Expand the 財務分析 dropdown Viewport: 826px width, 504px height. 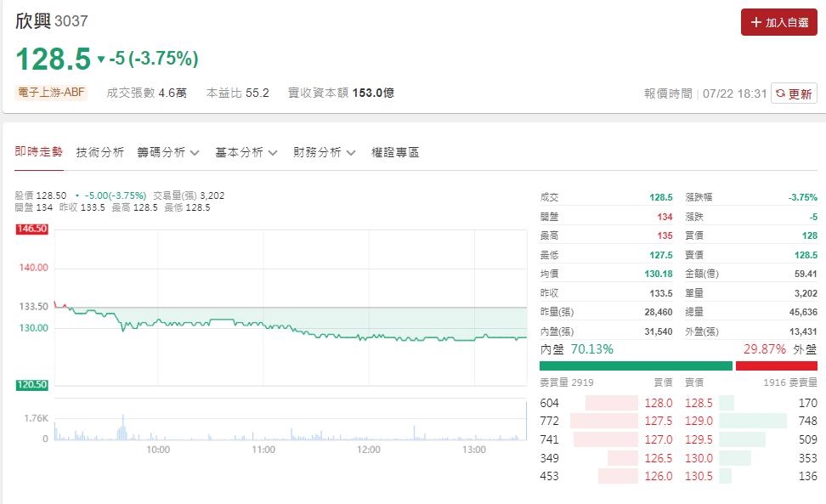[323, 151]
